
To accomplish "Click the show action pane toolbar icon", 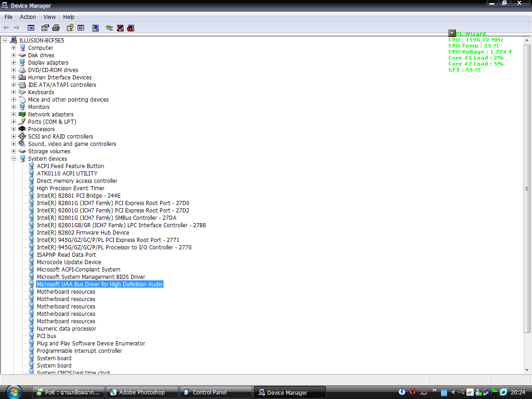I will (x=81, y=28).
